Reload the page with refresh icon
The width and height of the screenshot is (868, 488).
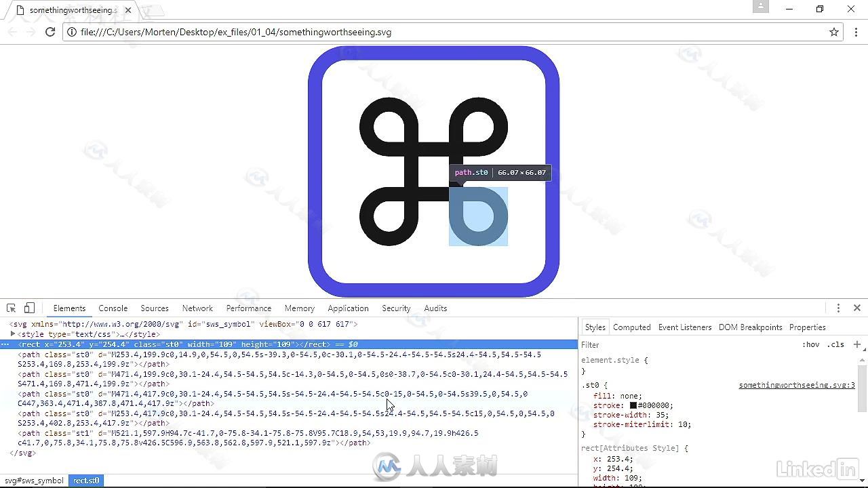50,32
